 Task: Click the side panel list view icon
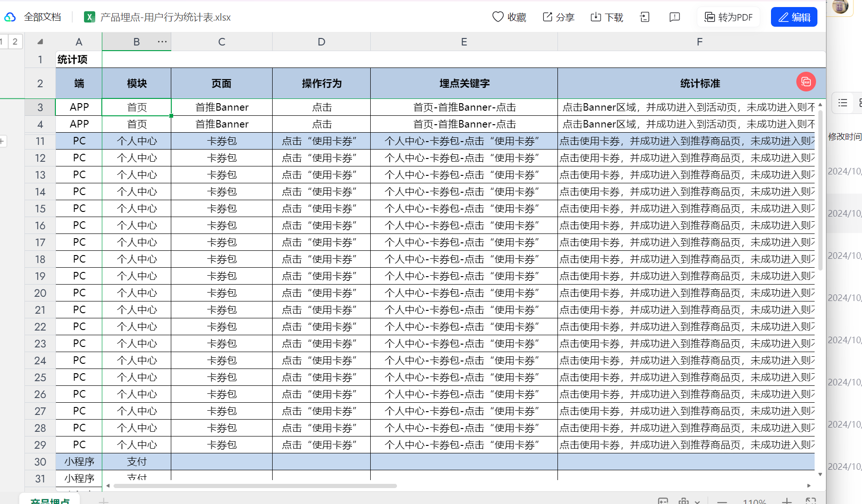pyautogui.click(x=843, y=103)
